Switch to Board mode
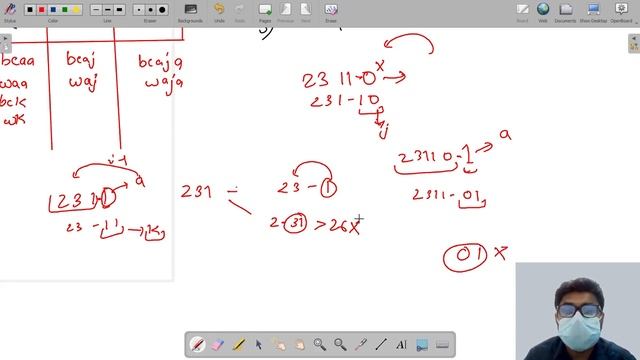This screenshot has height=360, width=640. [x=522, y=12]
